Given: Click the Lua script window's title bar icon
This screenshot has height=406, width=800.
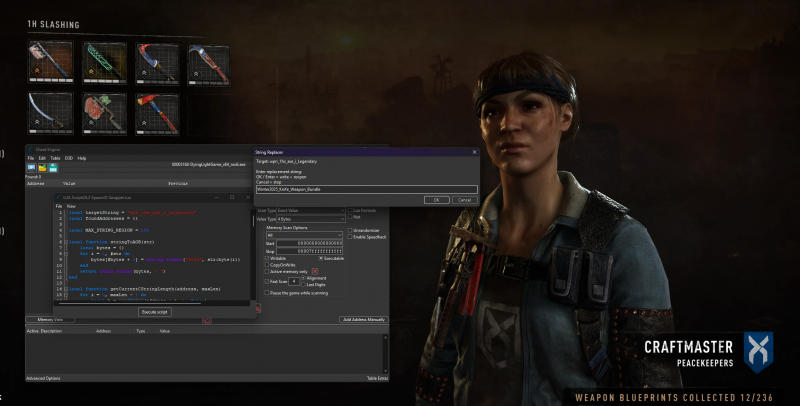Looking at the screenshot, I should [59, 197].
